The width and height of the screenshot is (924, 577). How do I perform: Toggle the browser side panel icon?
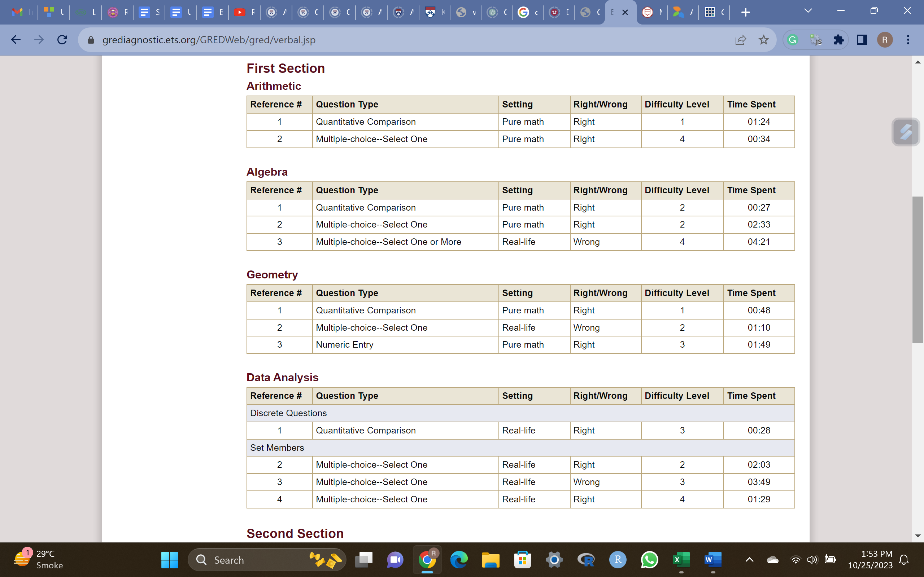click(862, 40)
